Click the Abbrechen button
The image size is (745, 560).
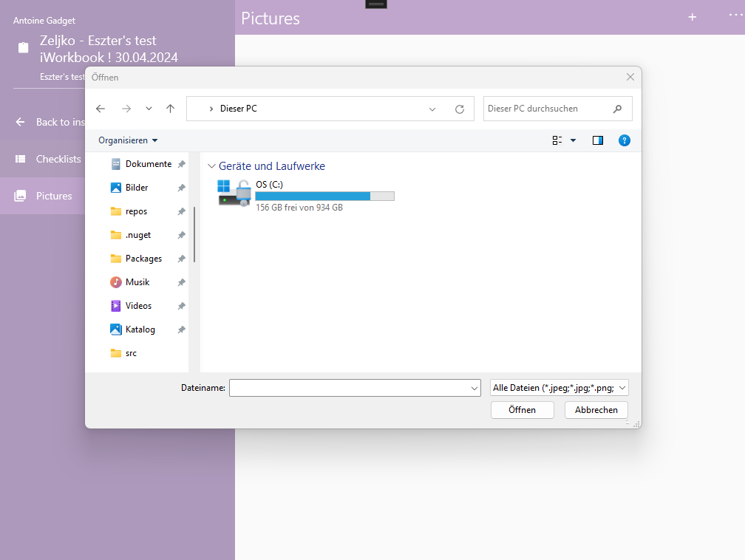coord(596,409)
